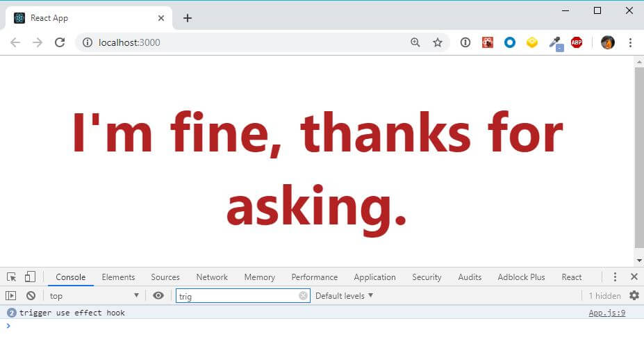This screenshot has height=337, width=644.
Task: Open the Default levels dropdown
Action: pos(344,295)
